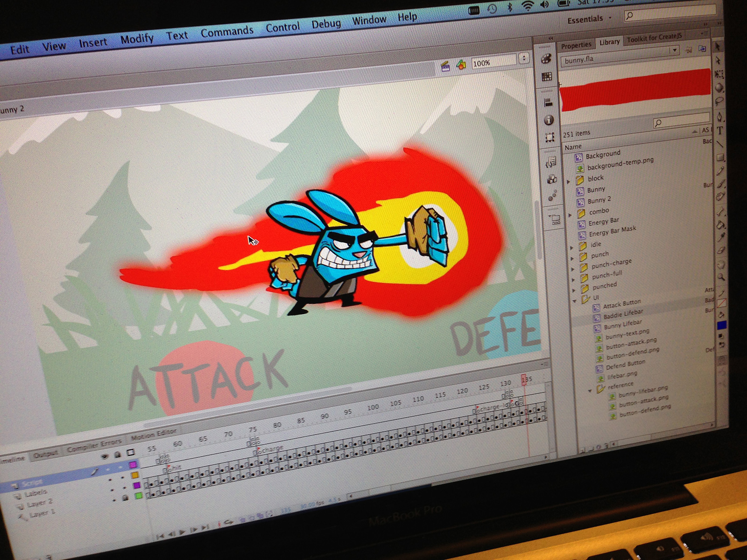Toggle lock on Layer 1
Image resolution: width=747 pixels, height=560 pixels.
pyautogui.click(x=125, y=498)
